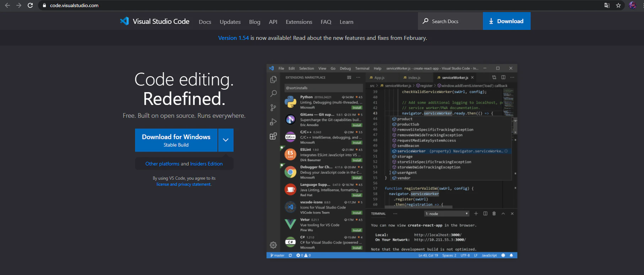644x275 pixels.
Task: Click the terminal panel maximize chevron
Action: pos(503,213)
